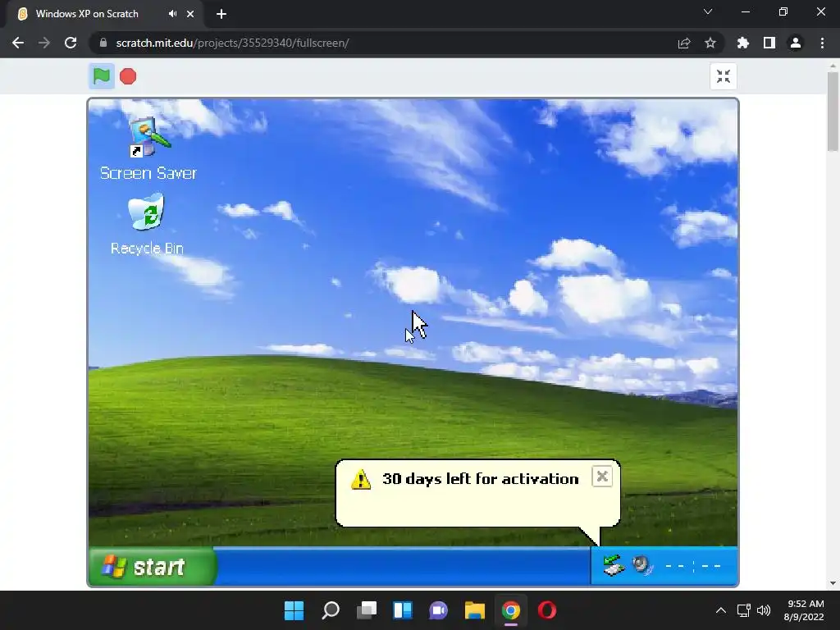Click the XP network tray icon

tap(614, 566)
